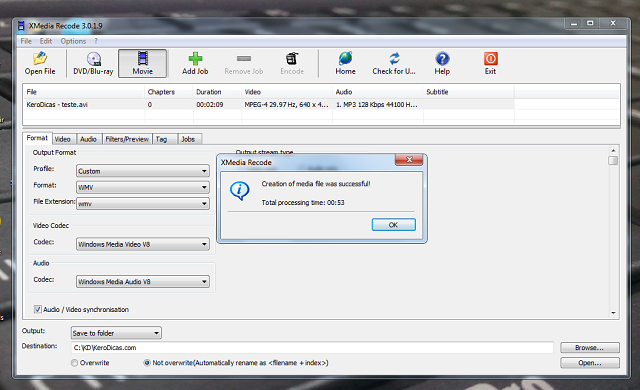640x390 pixels.
Task: Click the Browse... button
Action: (590, 348)
